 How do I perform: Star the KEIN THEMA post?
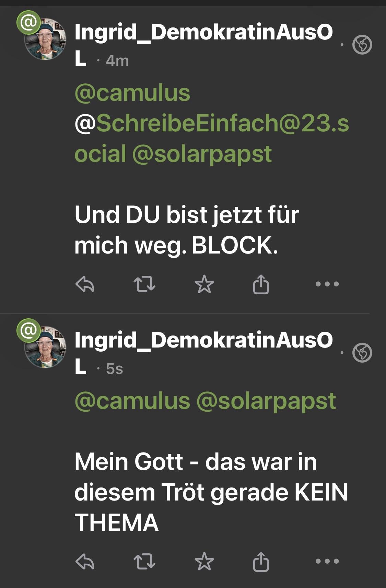click(x=204, y=561)
